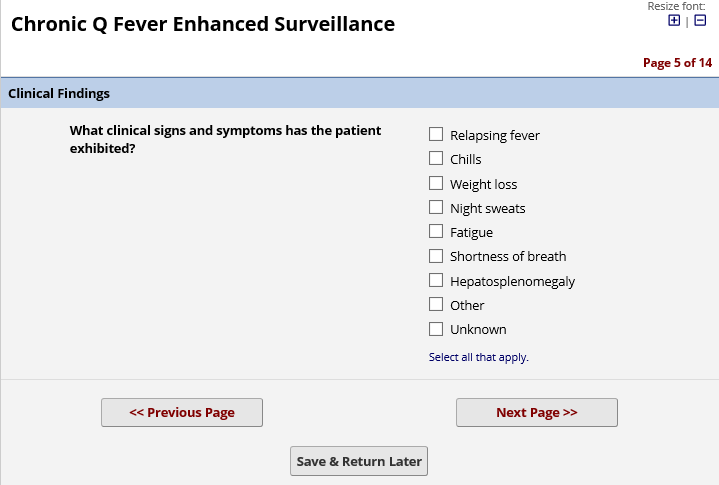Click the "Resize font:" label
Image resolution: width=719 pixels, height=485 pixels.
click(676, 6)
